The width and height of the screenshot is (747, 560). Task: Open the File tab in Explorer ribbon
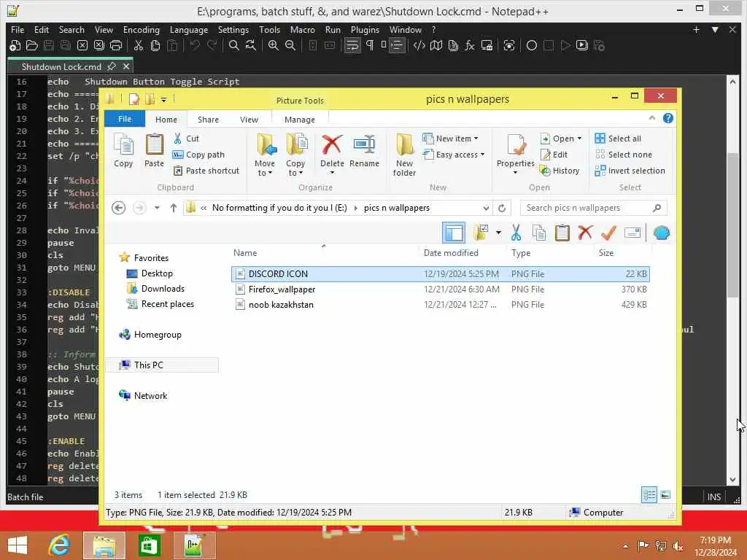click(x=125, y=119)
